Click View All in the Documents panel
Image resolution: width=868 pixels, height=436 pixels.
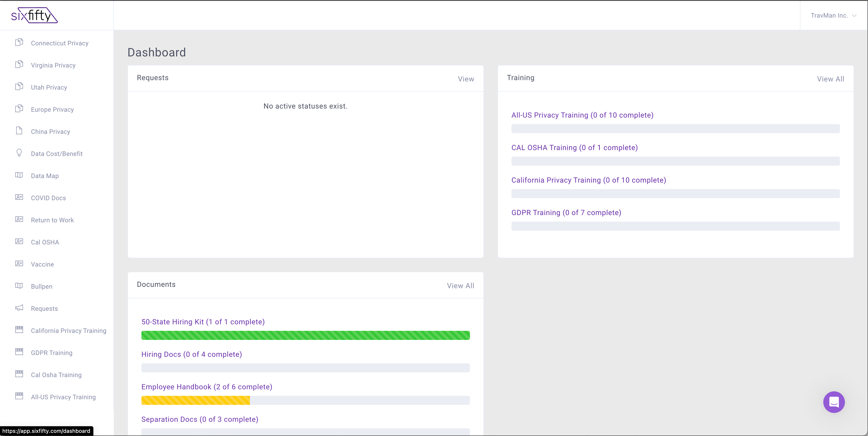460,286
